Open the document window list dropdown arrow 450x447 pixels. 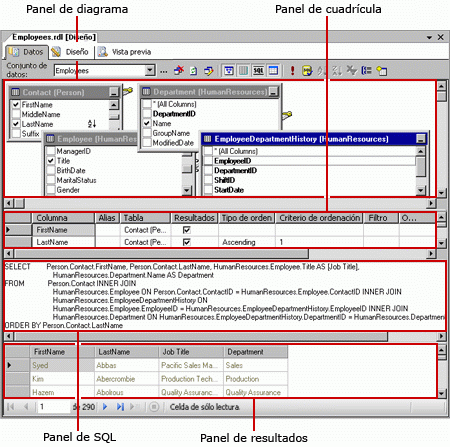point(429,37)
